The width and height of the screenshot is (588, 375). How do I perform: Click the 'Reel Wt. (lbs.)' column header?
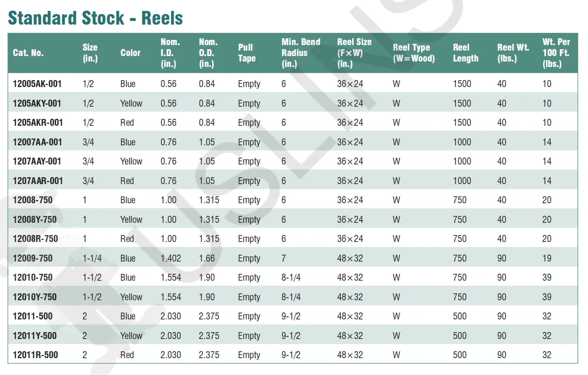click(x=513, y=53)
